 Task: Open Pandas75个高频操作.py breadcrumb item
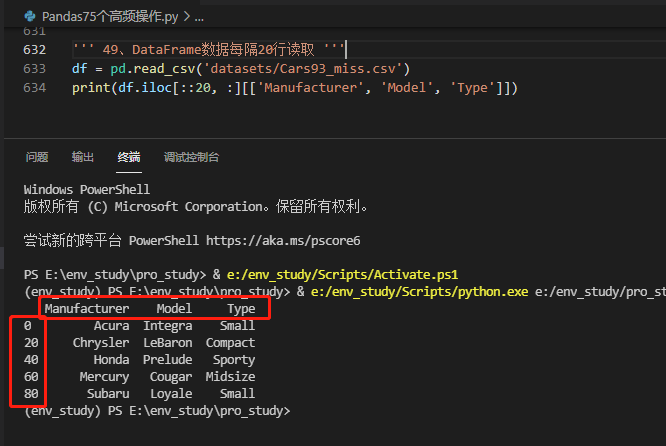tap(110, 17)
